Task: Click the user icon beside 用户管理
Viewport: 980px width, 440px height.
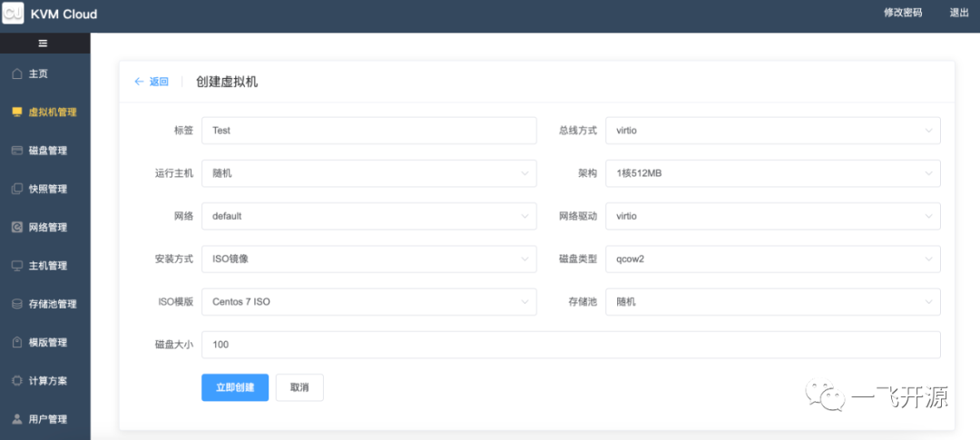Action: click(17, 419)
